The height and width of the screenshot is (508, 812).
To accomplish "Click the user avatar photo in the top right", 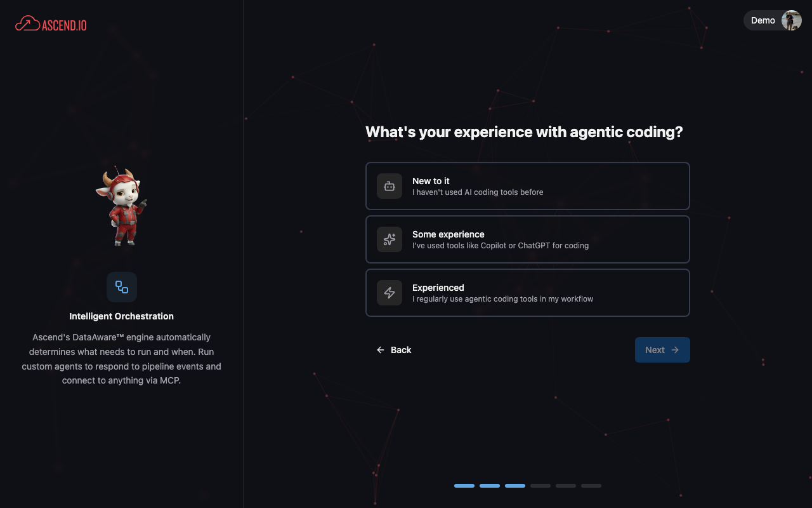I will [x=791, y=20].
